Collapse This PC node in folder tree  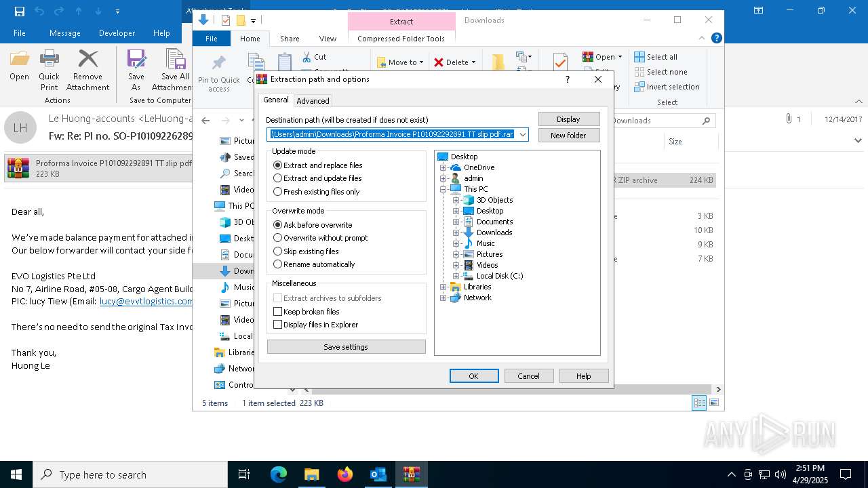coord(443,189)
